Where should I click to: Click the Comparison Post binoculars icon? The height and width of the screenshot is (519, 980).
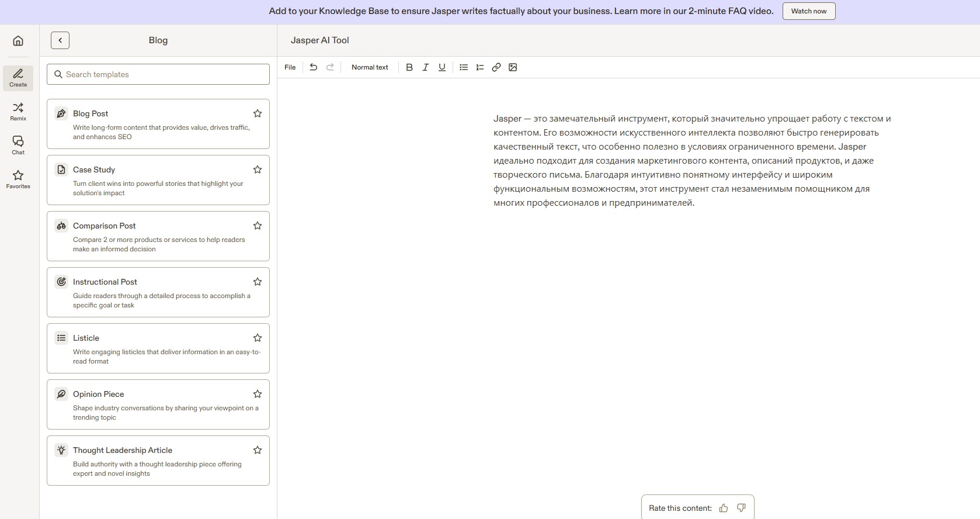(x=61, y=226)
